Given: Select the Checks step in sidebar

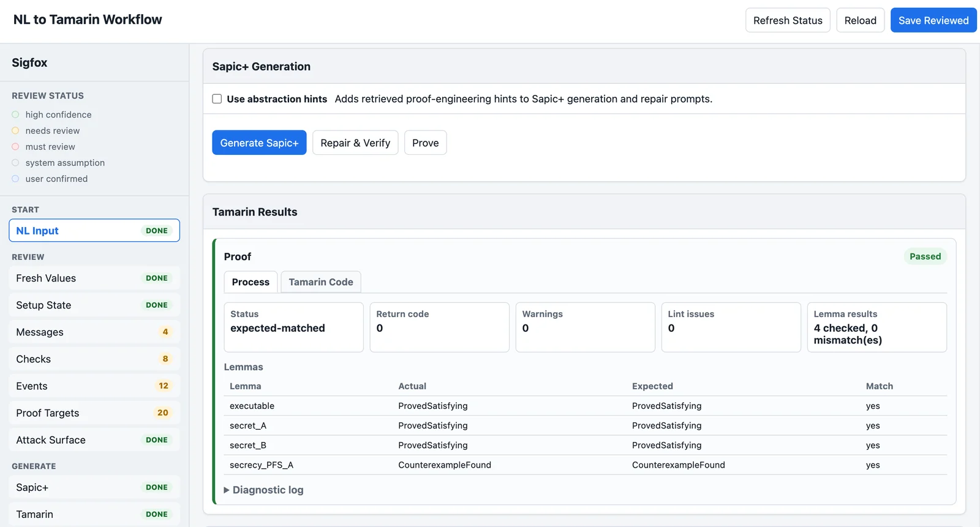Looking at the screenshot, I should (94, 359).
